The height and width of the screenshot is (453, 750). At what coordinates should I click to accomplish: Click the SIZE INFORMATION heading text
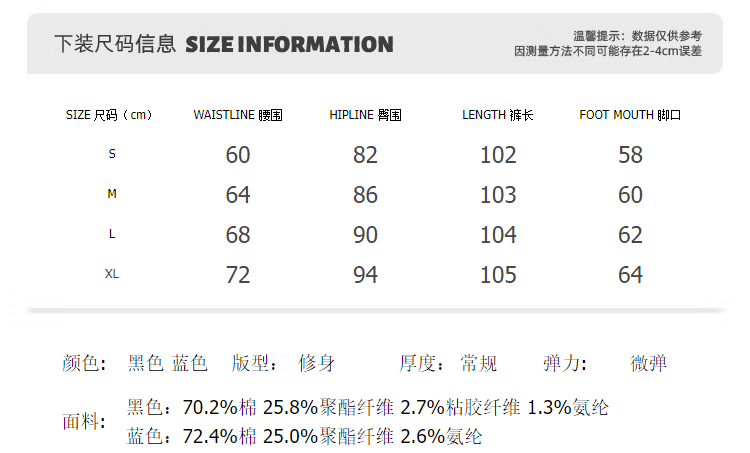tap(289, 44)
